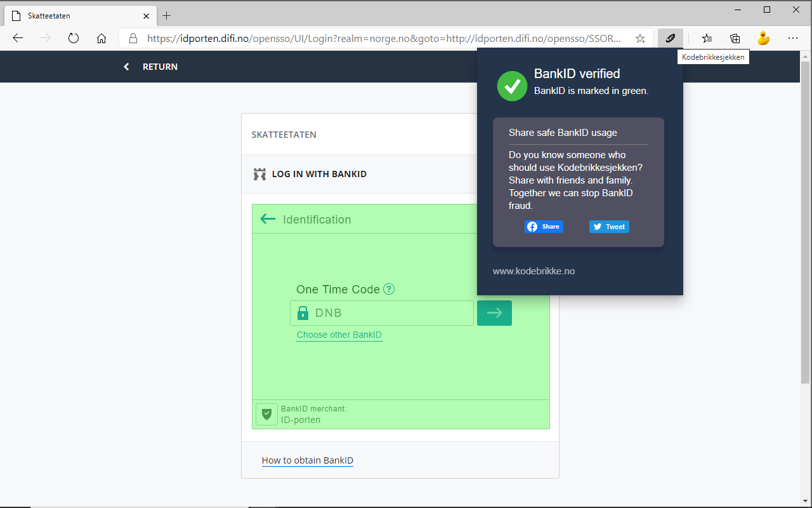This screenshot has width=812, height=508.
Task: Click the browser back arrow
Action: click(x=18, y=38)
